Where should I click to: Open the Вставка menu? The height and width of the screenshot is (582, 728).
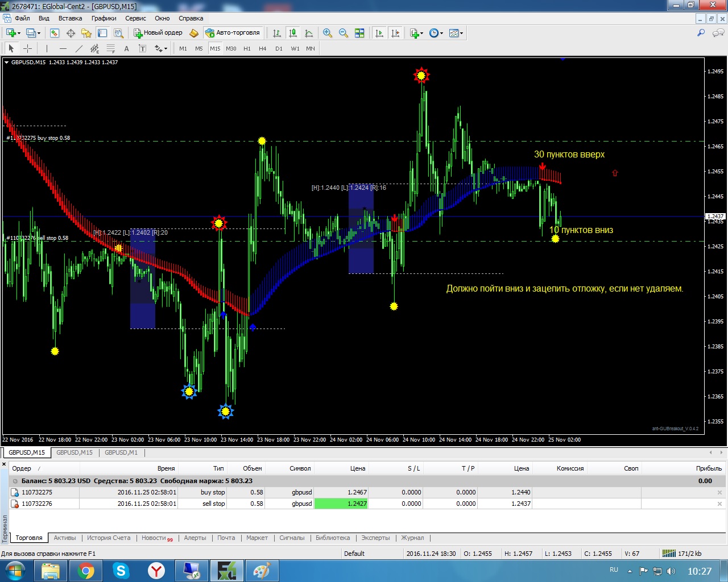click(x=70, y=18)
